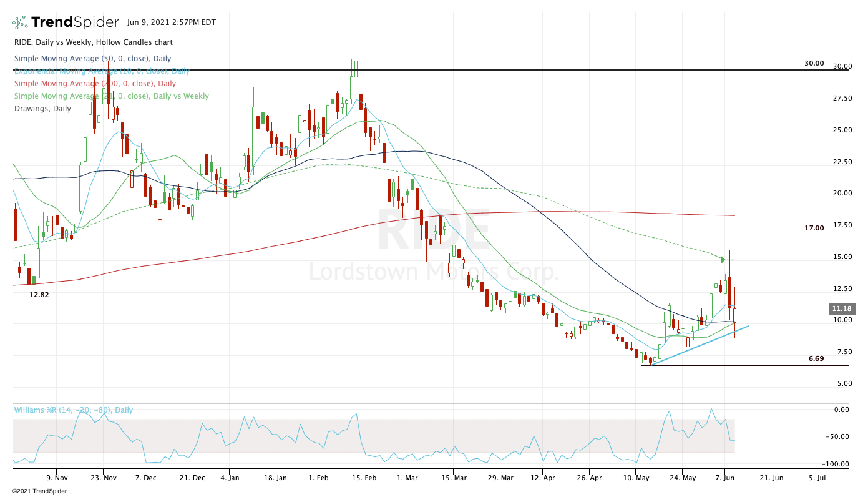Click the 12.82 horizontal line label
The width and height of the screenshot is (868, 497).
pos(39,295)
